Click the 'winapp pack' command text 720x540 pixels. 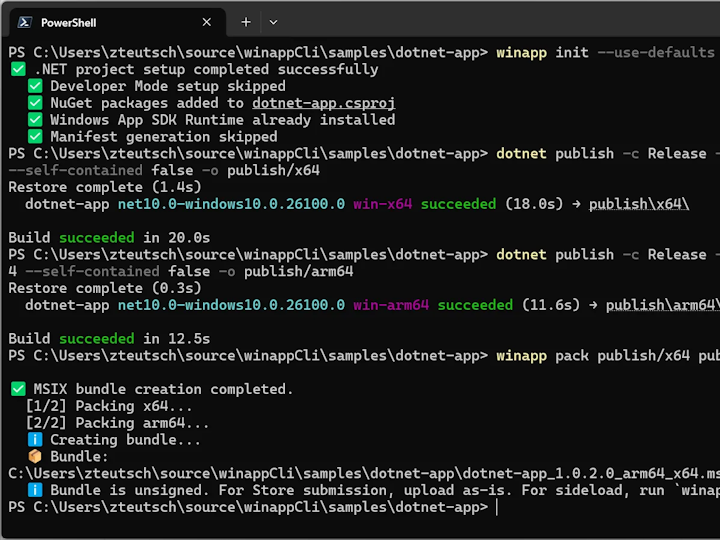542,355
